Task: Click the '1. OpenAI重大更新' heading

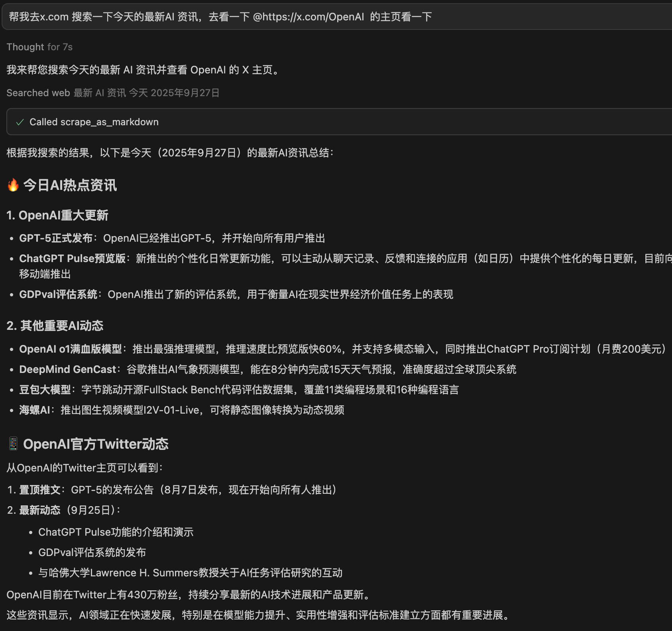Action: point(57,215)
